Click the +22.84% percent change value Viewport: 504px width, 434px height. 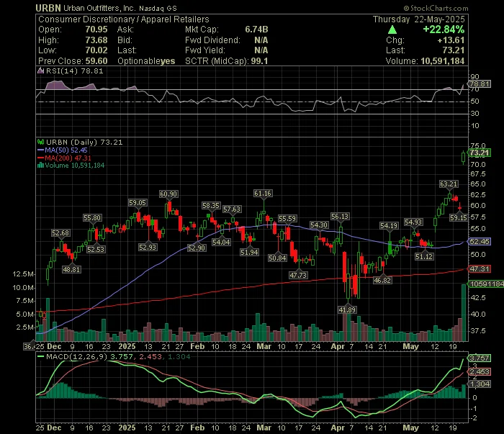coord(444,30)
